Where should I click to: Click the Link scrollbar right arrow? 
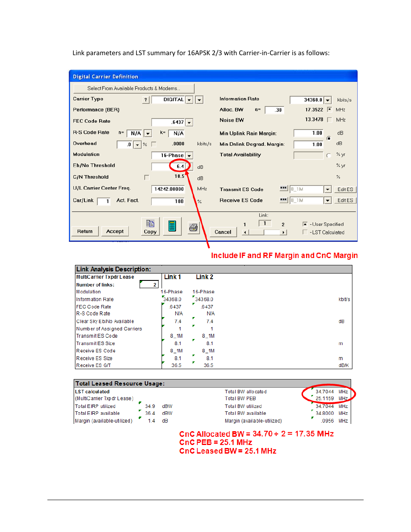coord(283,232)
